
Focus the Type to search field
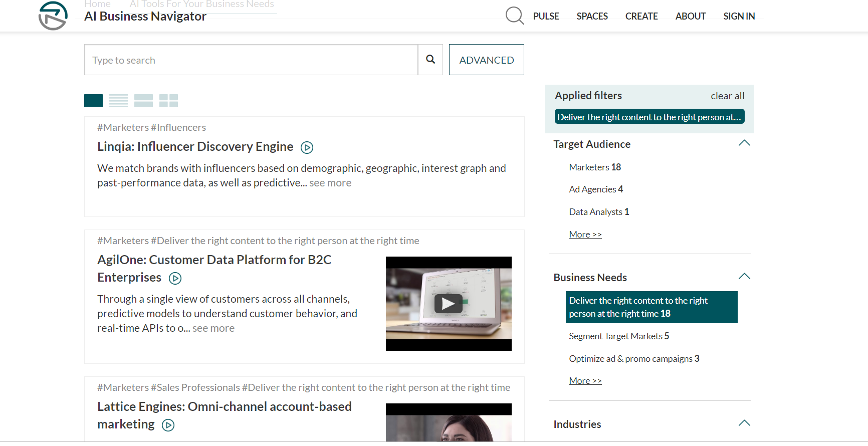click(x=251, y=60)
